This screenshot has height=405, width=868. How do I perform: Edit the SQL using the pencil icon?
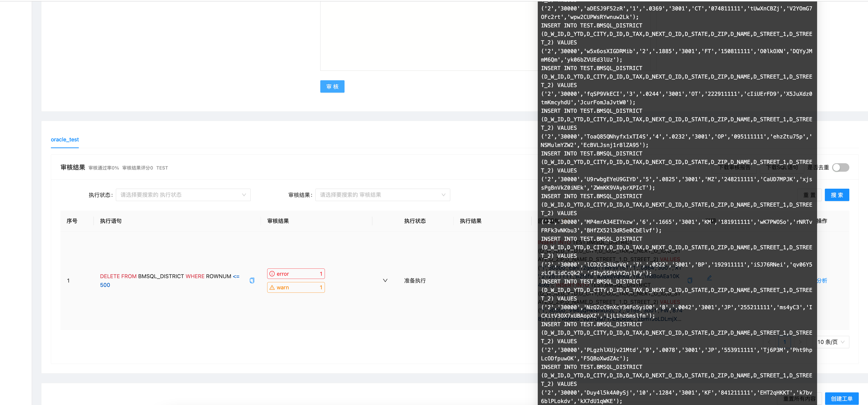pos(709,278)
